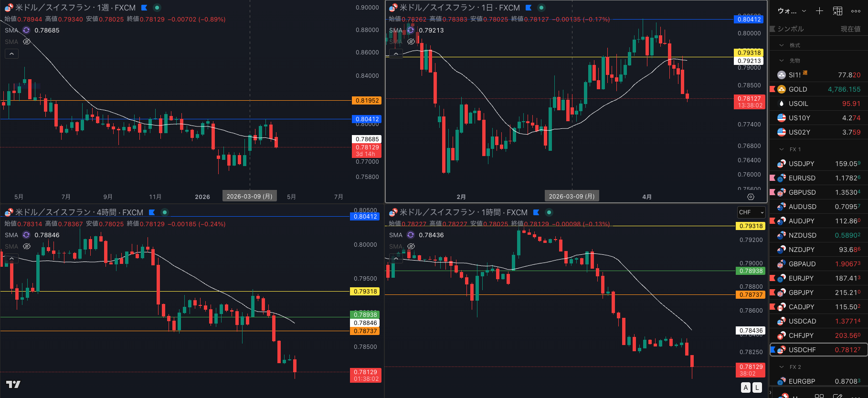Image resolution: width=868 pixels, height=398 pixels.
Task: Sort watchlist by the シンボル column header
Action: [x=791, y=29]
